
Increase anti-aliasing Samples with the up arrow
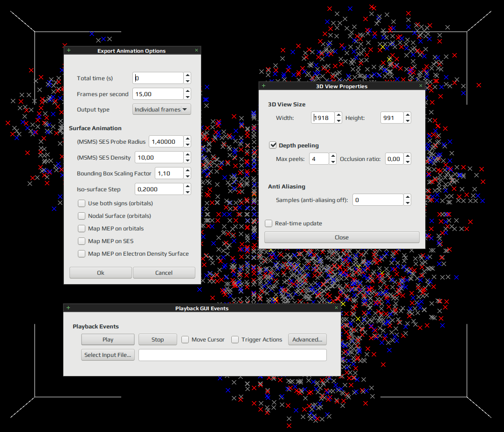click(x=407, y=197)
